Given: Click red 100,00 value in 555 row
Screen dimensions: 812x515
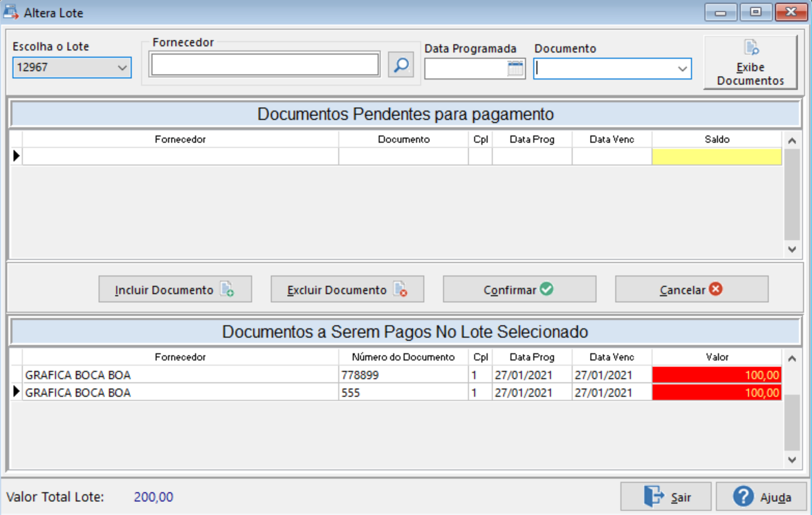Looking at the screenshot, I should click(717, 393).
